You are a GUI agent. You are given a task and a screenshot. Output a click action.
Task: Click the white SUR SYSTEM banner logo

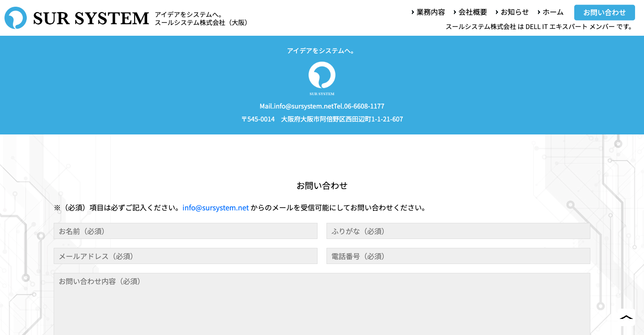point(322,78)
